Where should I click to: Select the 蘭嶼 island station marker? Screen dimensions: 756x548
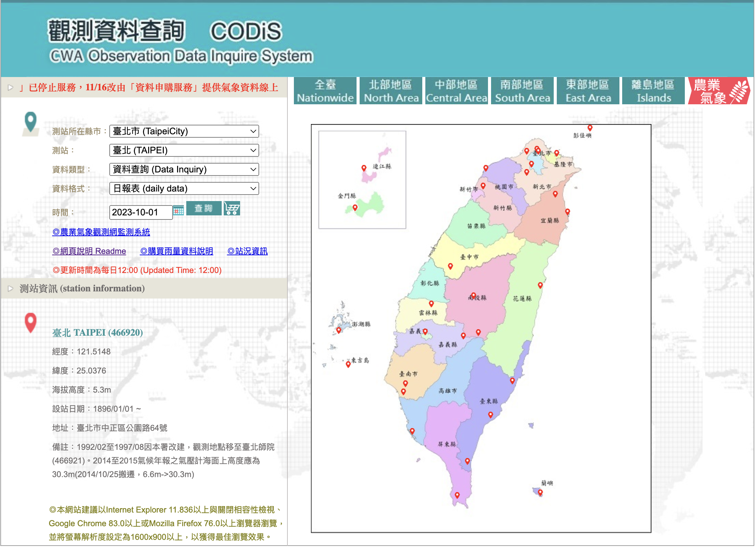tap(540, 492)
